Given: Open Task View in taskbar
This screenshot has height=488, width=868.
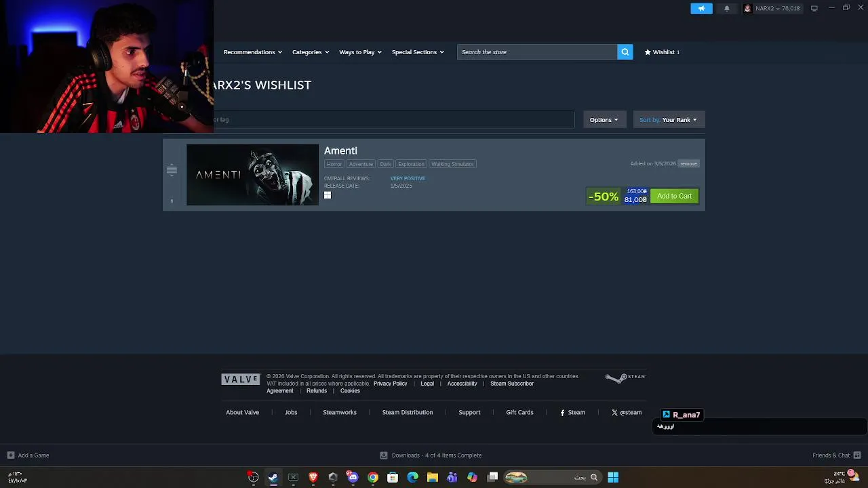Looking at the screenshot, I should click(x=492, y=477).
